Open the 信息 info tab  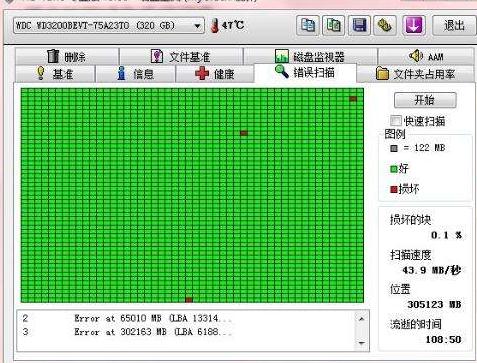(x=135, y=73)
